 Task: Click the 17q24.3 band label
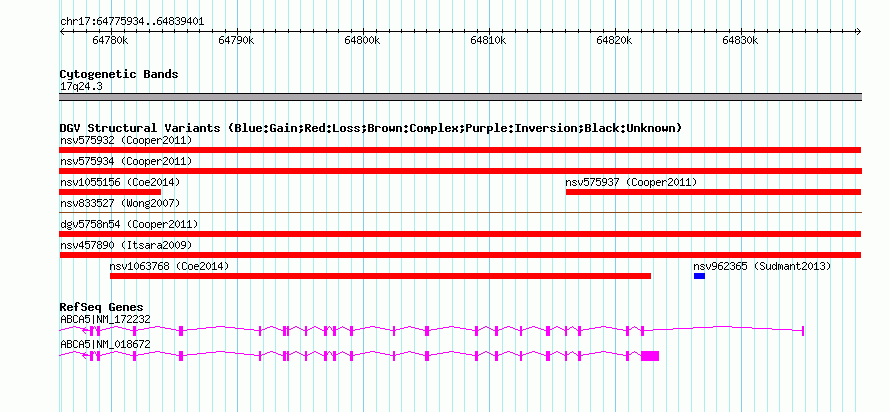pyautogui.click(x=82, y=86)
